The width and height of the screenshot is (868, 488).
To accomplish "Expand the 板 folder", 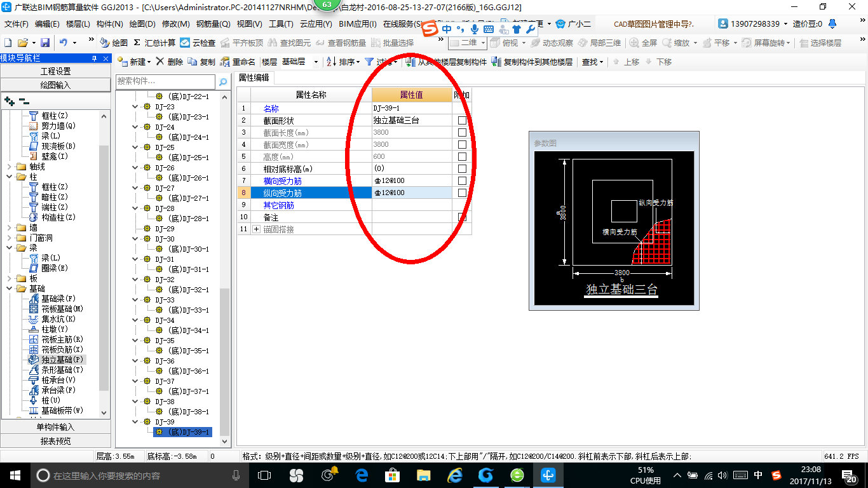I will [x=9, y=278].
